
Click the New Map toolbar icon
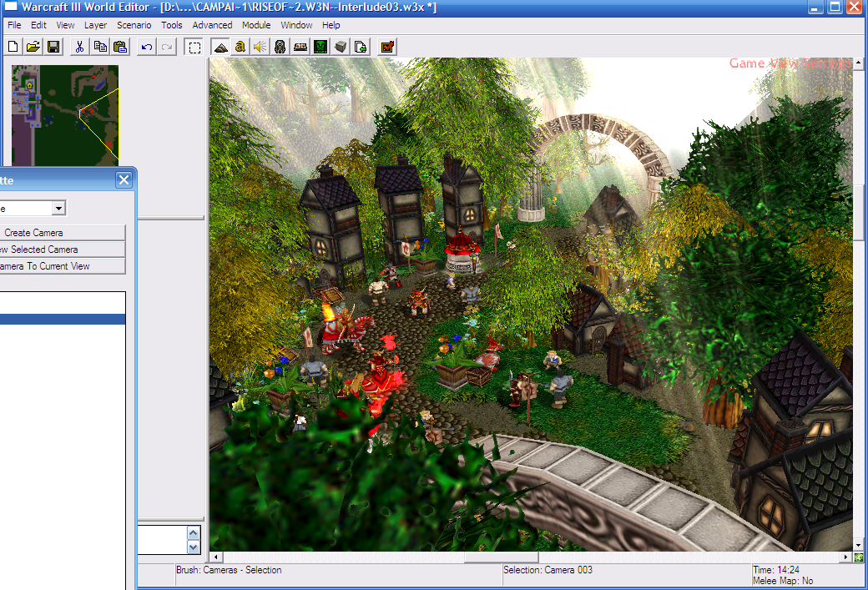[x=13, y=47]
